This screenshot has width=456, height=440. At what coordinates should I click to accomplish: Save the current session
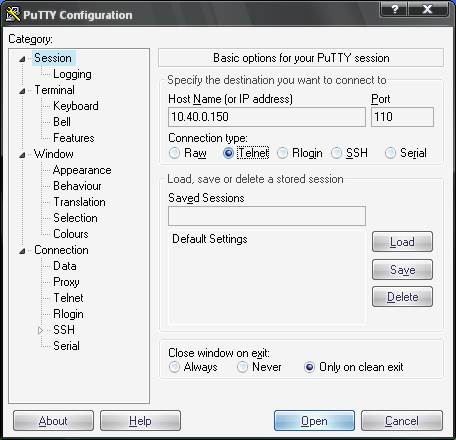click(x=402, y=269)
